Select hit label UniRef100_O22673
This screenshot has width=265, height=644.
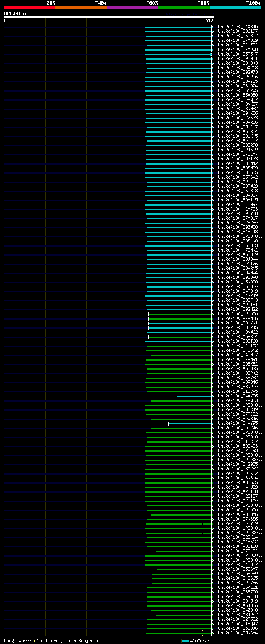click(238, 118)
